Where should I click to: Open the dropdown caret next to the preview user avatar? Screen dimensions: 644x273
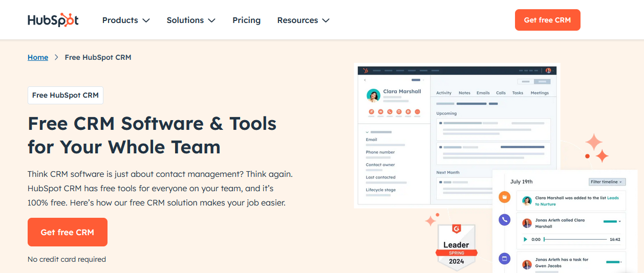pos(553,71)
